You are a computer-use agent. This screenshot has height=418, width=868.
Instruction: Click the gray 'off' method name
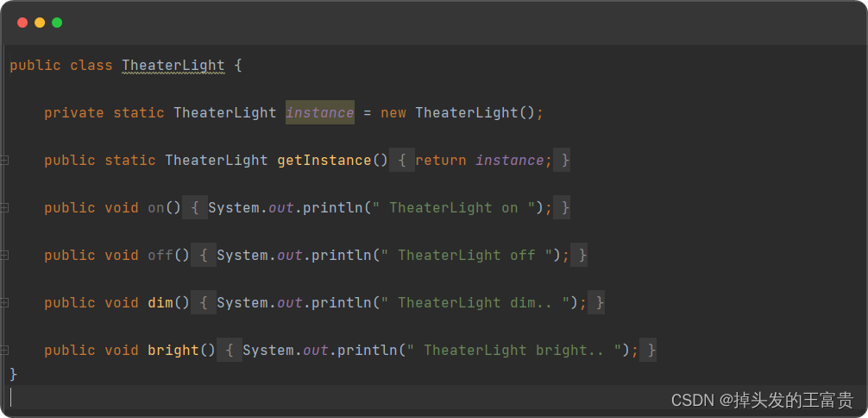click(160, 255)
